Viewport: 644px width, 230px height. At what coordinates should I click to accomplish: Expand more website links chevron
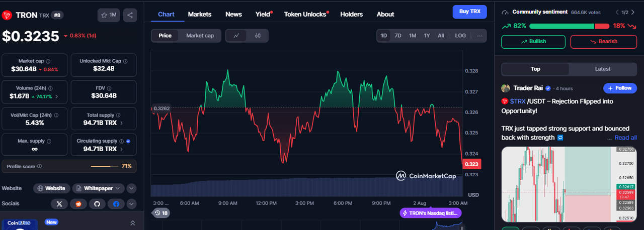(x=131, y=188)
